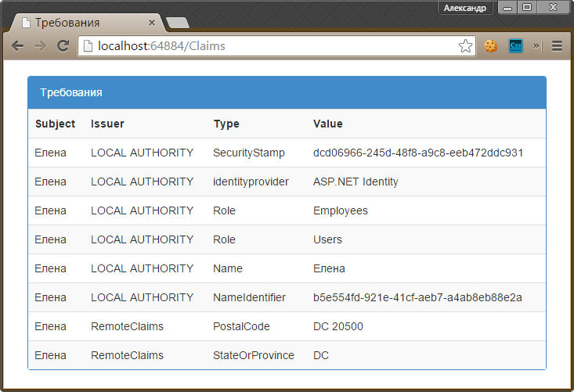Open a new tab with the blank tab button
This screenshot has width=574, height=392.
[x=178, y=23]
